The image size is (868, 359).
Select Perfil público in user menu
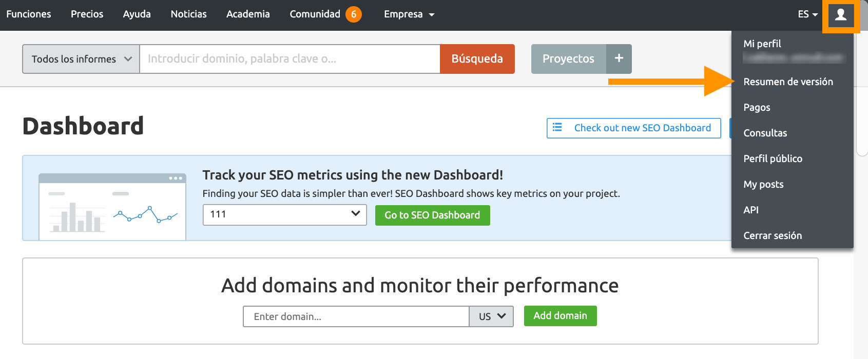773,158
